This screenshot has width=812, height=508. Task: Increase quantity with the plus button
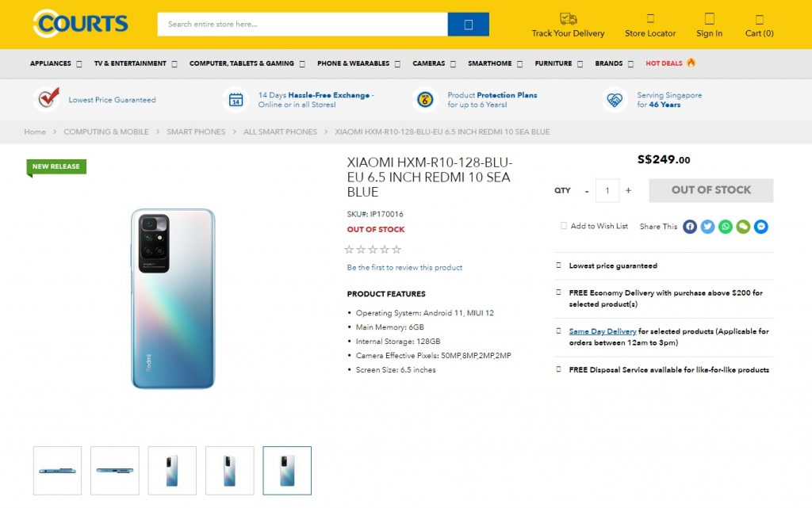628,190
